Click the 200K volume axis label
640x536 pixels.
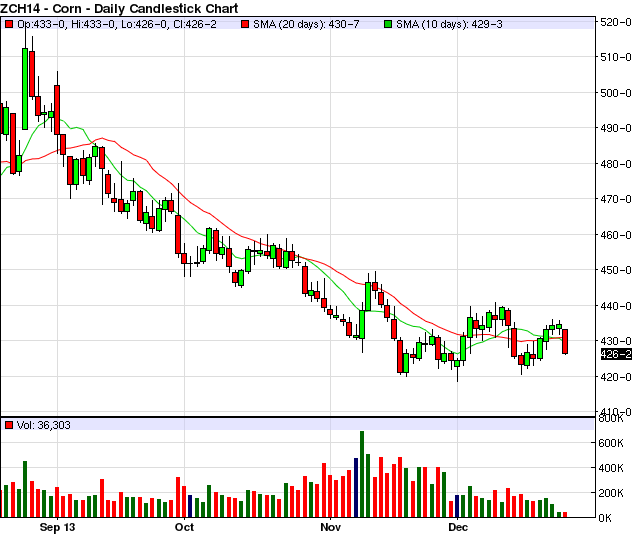(x=611, y=493)
